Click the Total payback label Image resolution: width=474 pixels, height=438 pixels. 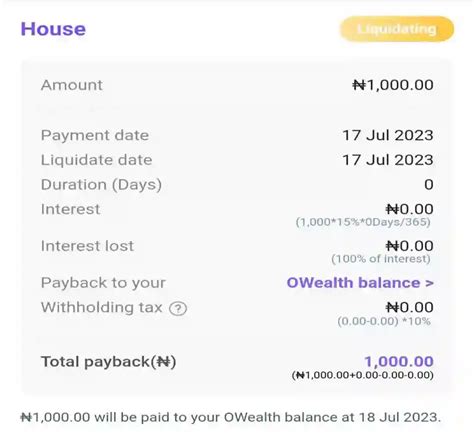point(109,362)
